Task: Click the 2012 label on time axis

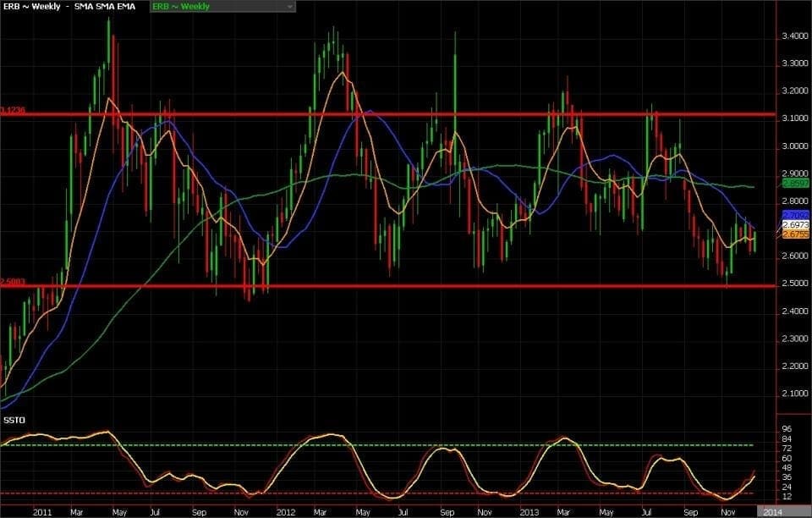Action: [285, 512]
